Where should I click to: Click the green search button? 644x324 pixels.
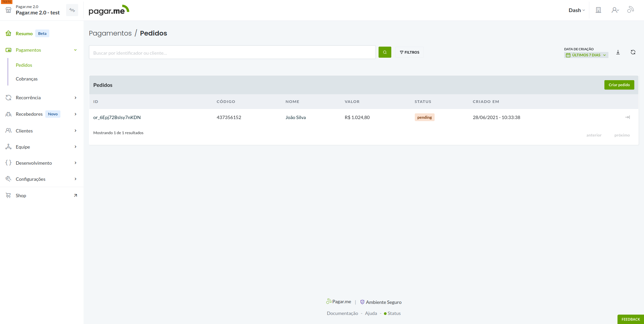point(385,52)
